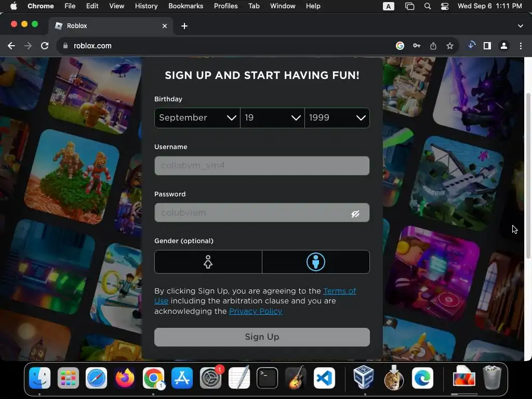The height and width of the screenshot is (399, 532).
Task: Select the male gender option
Action: tap(316, 262)
